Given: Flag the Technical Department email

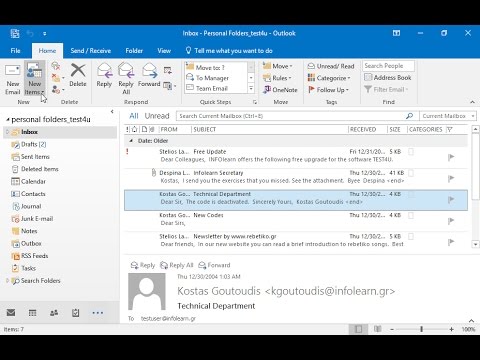Looking at the screenshot, I should click(x=451, y=200).
